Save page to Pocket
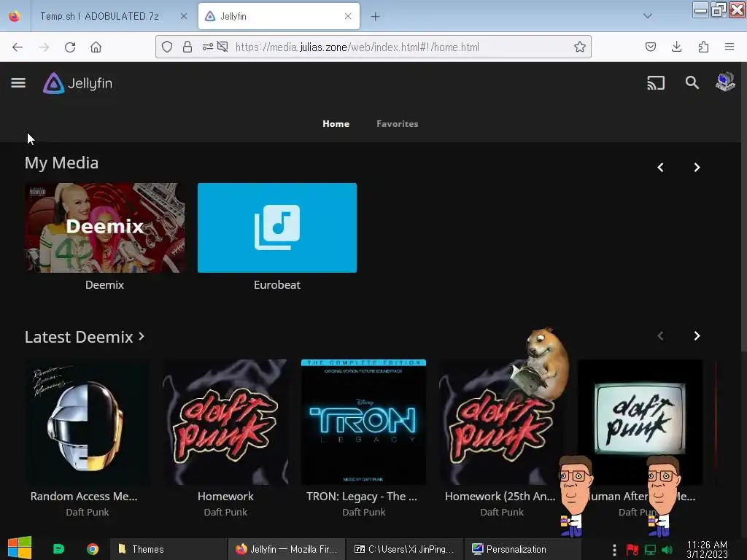 [650, 47]
